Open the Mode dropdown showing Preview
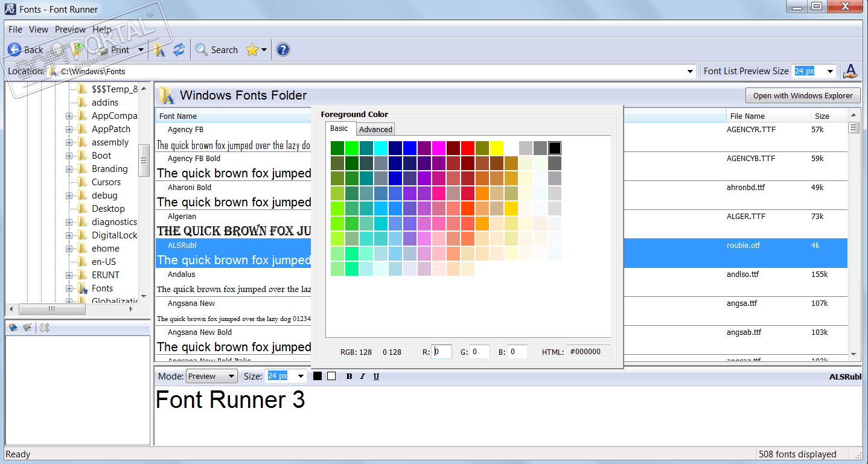868x464 pixels. [211, 376]
